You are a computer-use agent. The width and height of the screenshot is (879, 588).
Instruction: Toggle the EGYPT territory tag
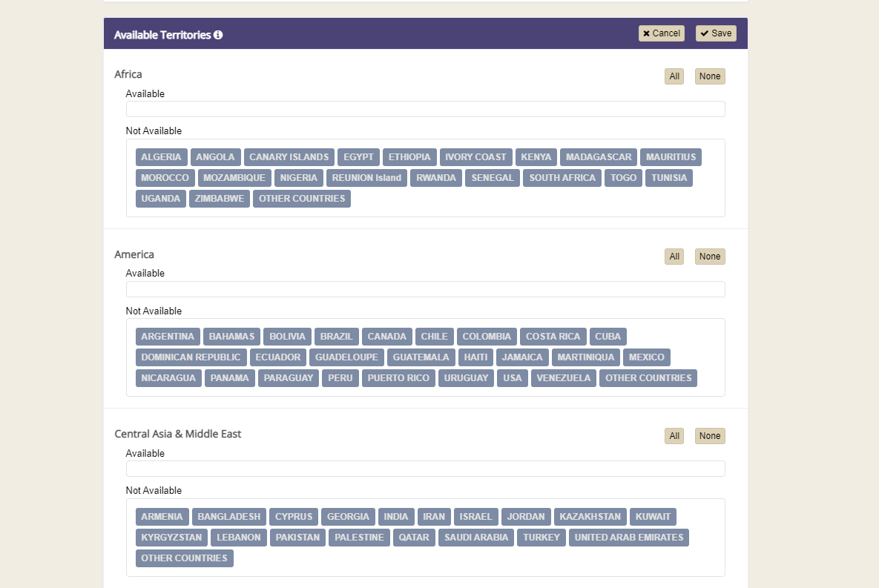click(x=358, y=157)
